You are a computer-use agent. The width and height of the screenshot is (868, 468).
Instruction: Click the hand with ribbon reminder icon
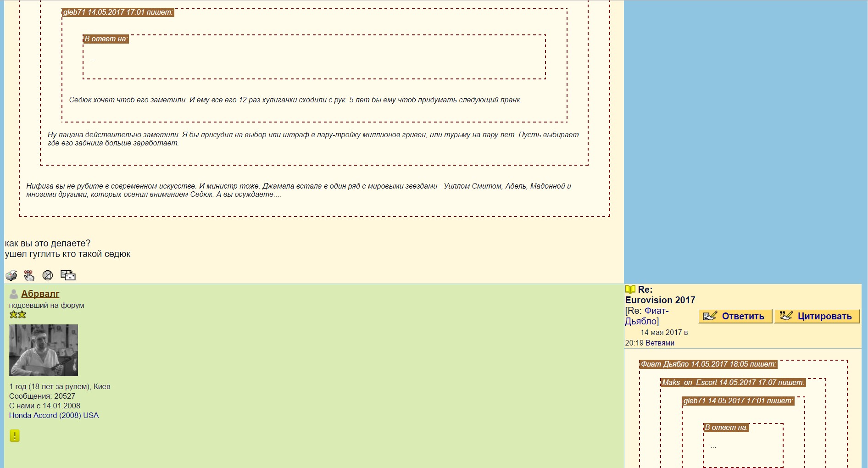pyautogui.click(x=29, y=275)
